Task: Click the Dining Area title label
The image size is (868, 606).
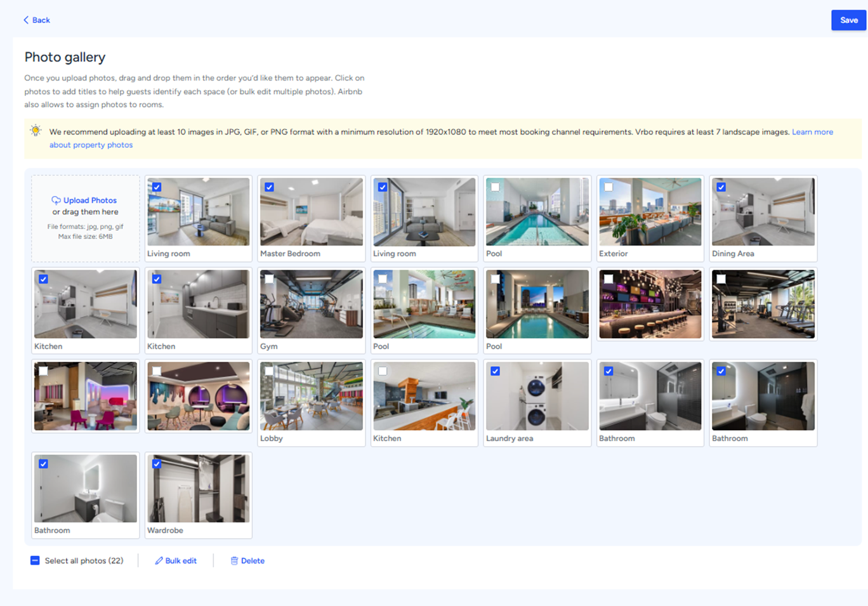Action: coord(733,254)
